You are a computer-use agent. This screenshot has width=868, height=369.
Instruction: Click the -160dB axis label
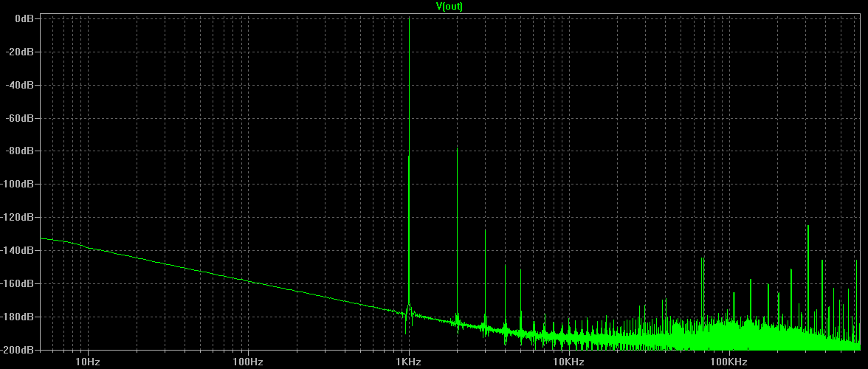(x=18, y=284)
